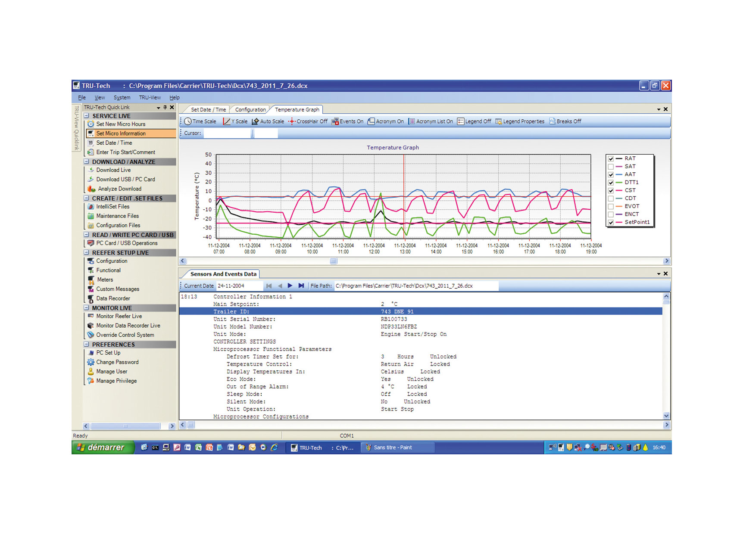The width and height of the screenshot is (756, 534).
Task: Click the Auto Scale toolbar icon
Action: [255, 121]
